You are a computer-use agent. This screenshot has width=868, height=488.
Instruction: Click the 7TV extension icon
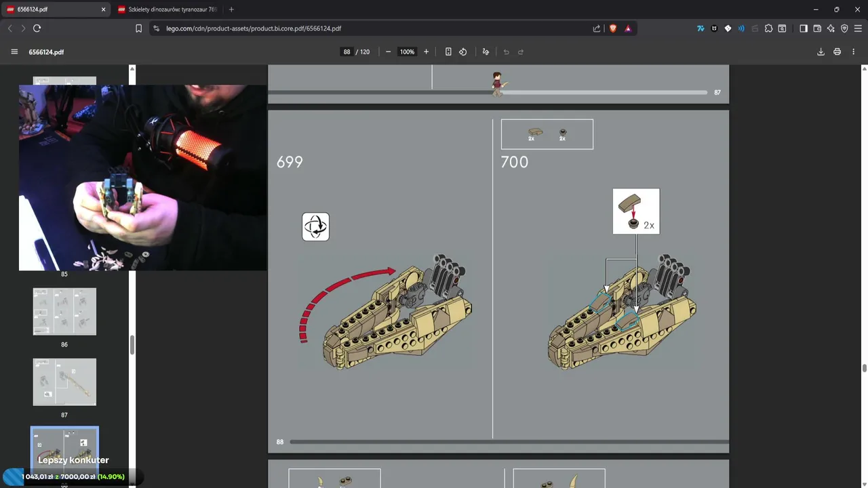point(701,28)
